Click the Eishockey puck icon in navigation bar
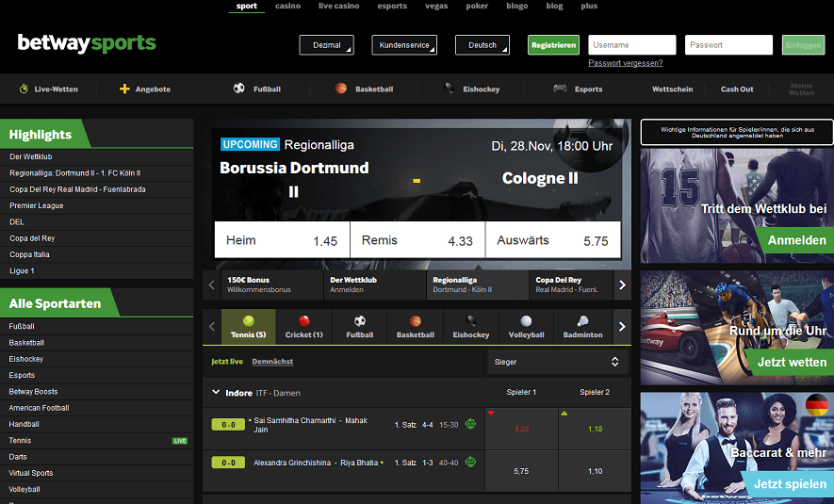 [x=450, y=89]
